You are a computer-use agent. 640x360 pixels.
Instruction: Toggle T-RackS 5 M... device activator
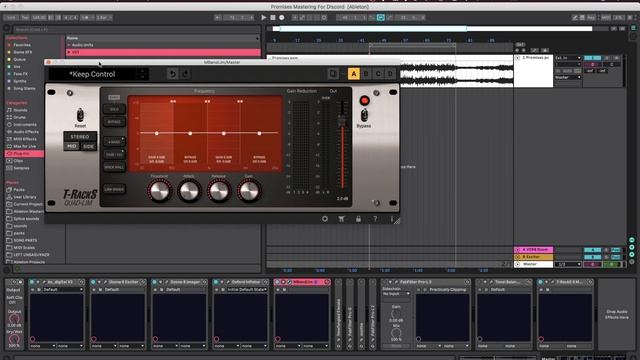pos(541,282)
